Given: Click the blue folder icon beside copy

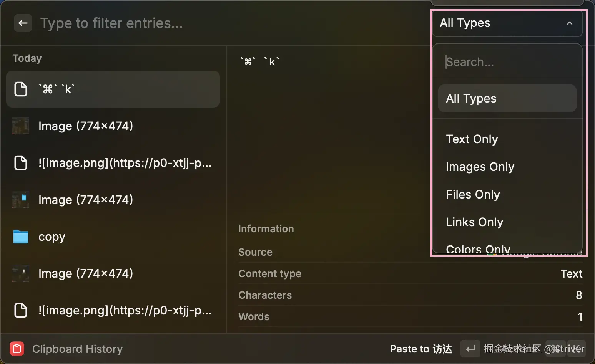Looking at the screenshot, I should tap(21, 237).
